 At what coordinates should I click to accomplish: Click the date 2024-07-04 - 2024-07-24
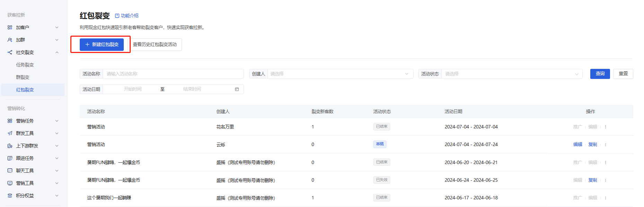471,145
